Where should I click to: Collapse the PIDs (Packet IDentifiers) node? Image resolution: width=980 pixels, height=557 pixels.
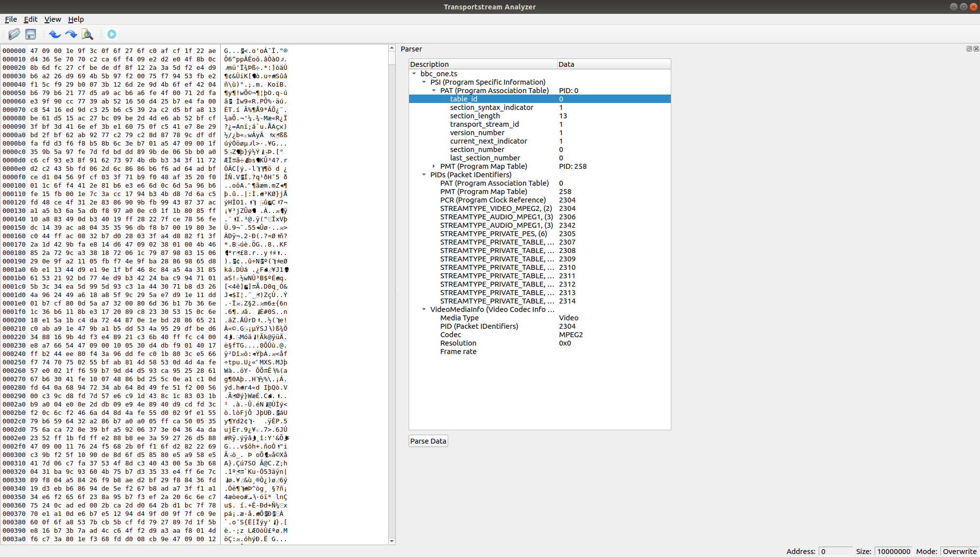[424, 175]
